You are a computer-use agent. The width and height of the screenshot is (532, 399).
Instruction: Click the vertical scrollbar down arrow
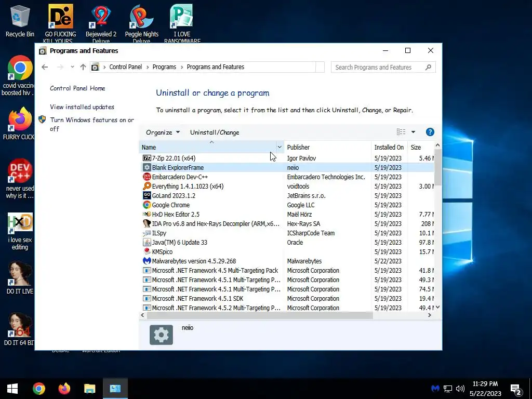pyautogui.click(x=437, y=307)
